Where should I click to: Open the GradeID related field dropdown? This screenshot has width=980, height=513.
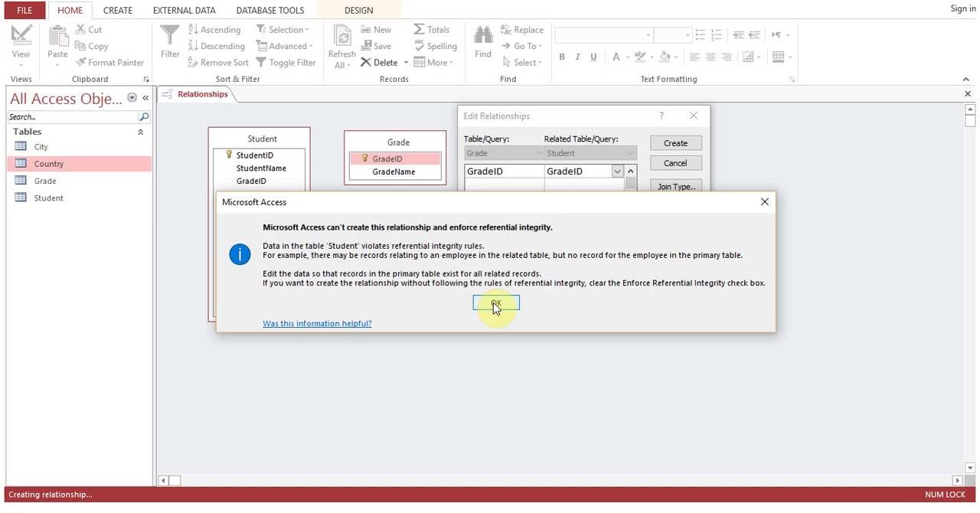pos(617,172)
